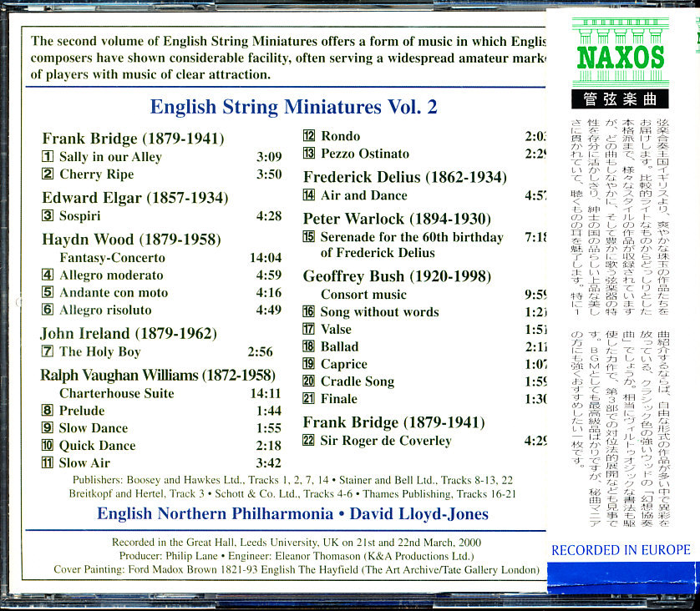Click the 3:42 duration of Slow Air
Screen dimensions: 700x611
[269, 463]
